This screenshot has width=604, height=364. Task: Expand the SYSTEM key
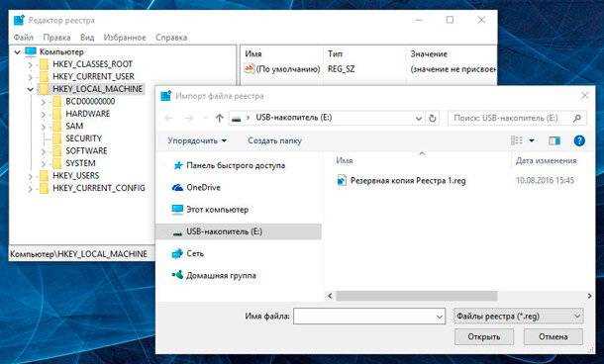[x=44, y=163]
